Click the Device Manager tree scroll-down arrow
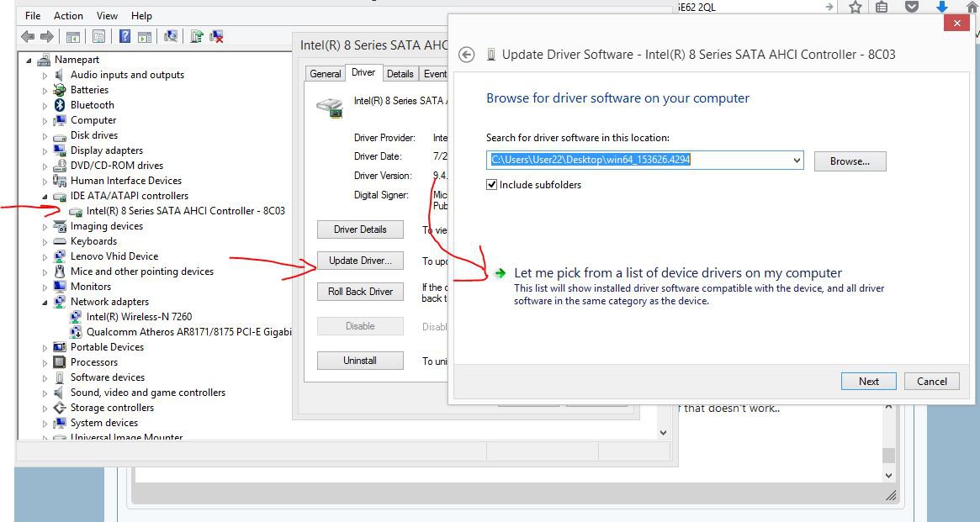Image resolution: width=980 pixels, height=522 pixels. [663, 433]
